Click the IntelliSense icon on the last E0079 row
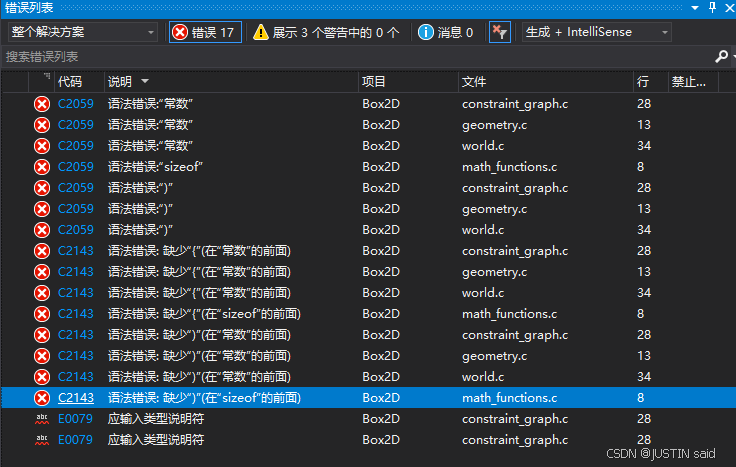 point(42,440)
